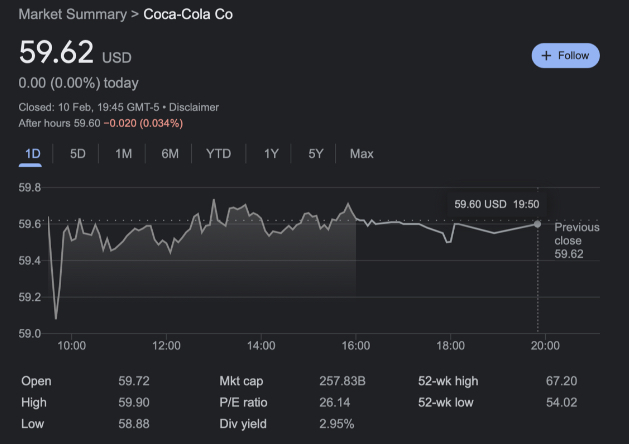Switch to the 1M chart range
Screen dimensions: 629x444
123,154
